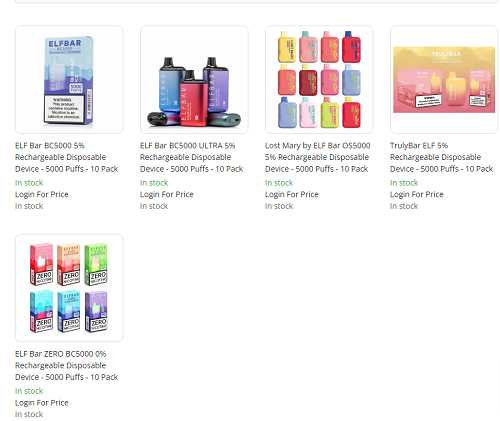
Task: Click green In stock label under ELF Bar BC5000
Action: pyautogui.click(x=29, y=183)
